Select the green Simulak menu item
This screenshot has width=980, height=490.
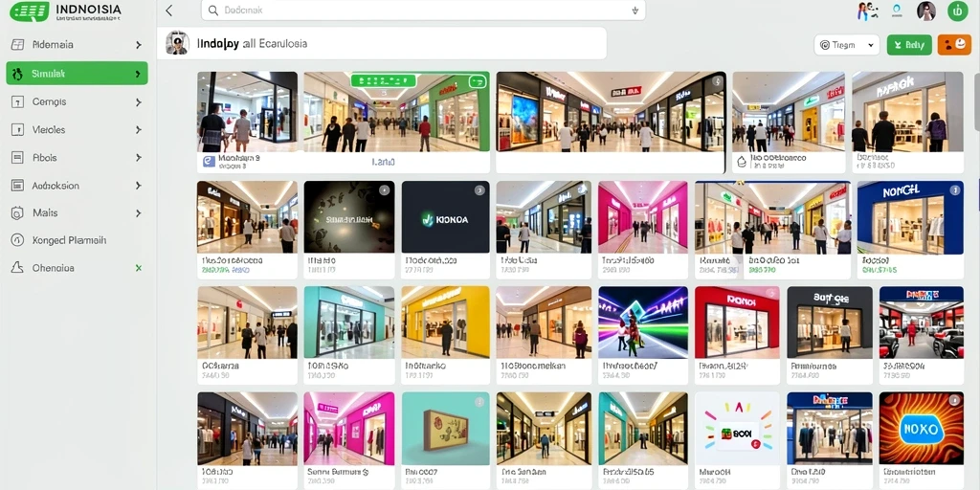click(77, 73)
